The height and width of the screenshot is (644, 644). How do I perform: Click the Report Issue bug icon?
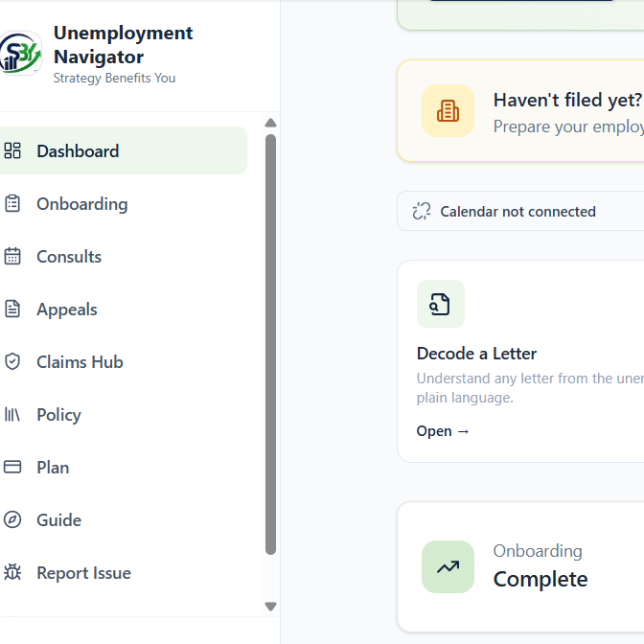(x=12, y=572)
